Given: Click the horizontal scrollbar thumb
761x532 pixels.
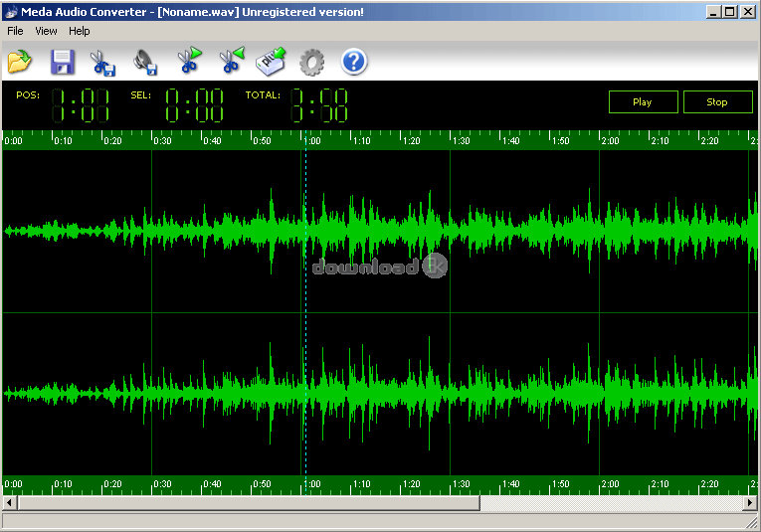Looking at the screenshot, I should [x=249, y=503].
